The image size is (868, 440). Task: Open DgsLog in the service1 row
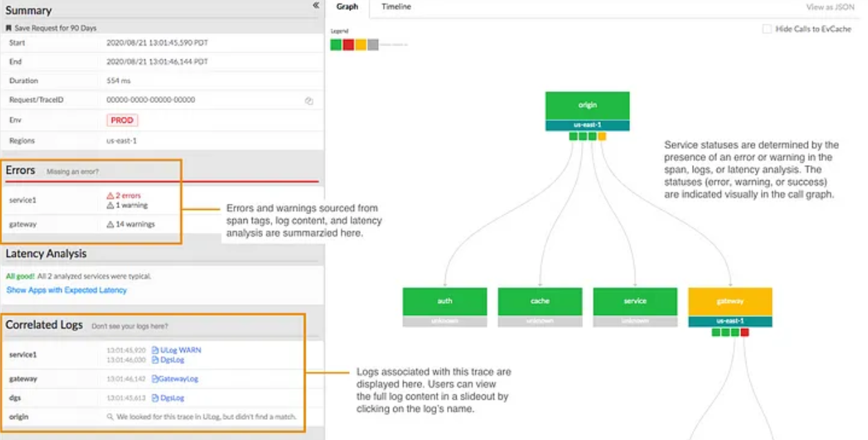coord(168,360)
